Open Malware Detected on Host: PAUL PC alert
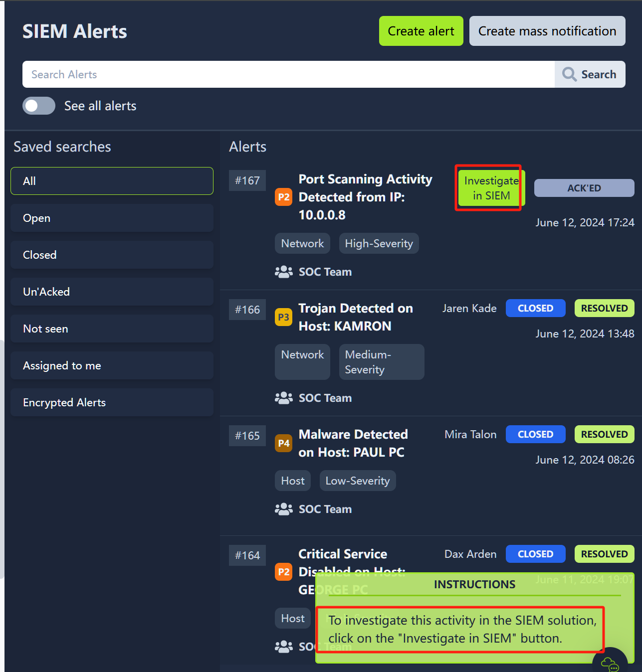The width and height of the screenshot is (642, 672). [x=353, y=443]
